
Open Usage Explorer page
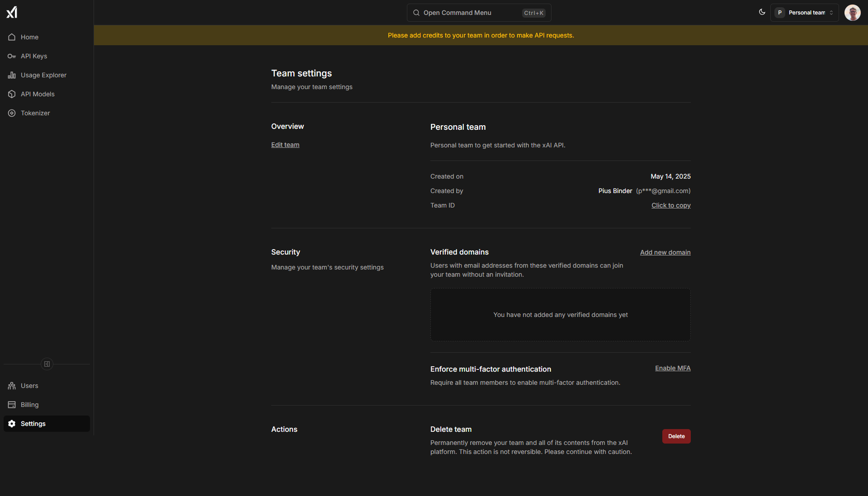click(x=43, y=75)
